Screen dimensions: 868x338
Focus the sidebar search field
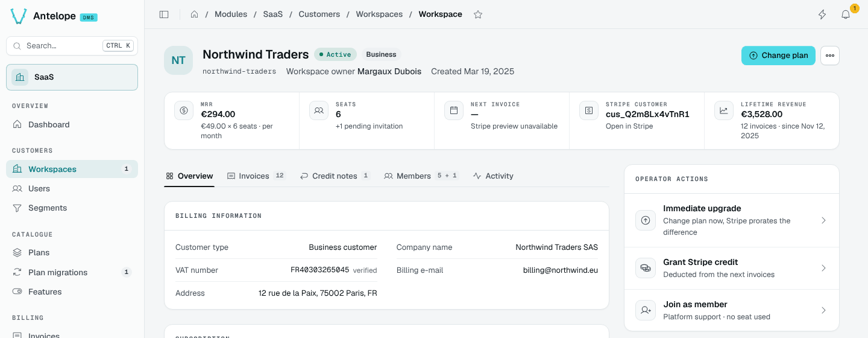coord(72,46)
